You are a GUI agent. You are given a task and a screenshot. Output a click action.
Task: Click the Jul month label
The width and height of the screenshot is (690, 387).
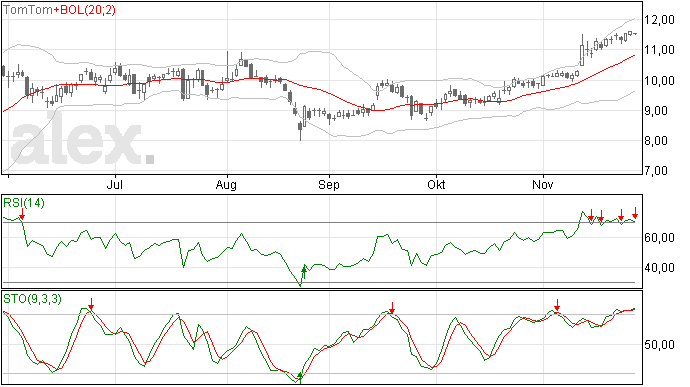click(x=114, y=185)
